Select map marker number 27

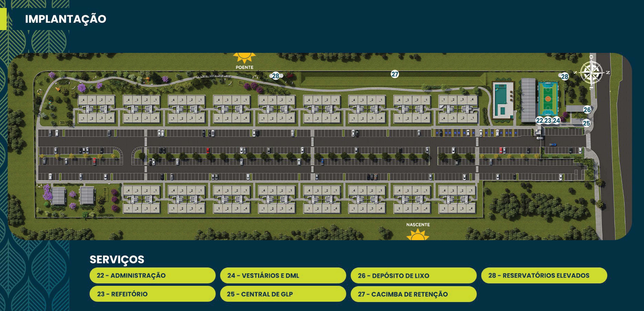click(x=395, y=74)
